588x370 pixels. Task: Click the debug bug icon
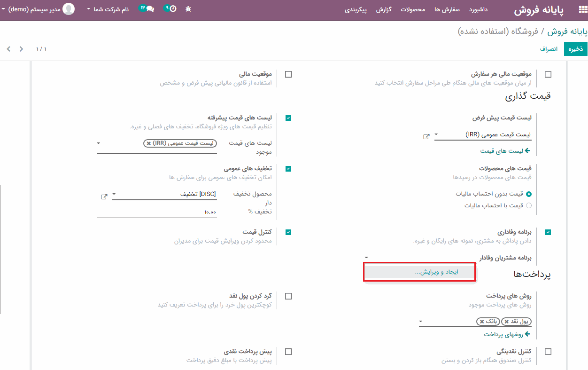[188, 9]
